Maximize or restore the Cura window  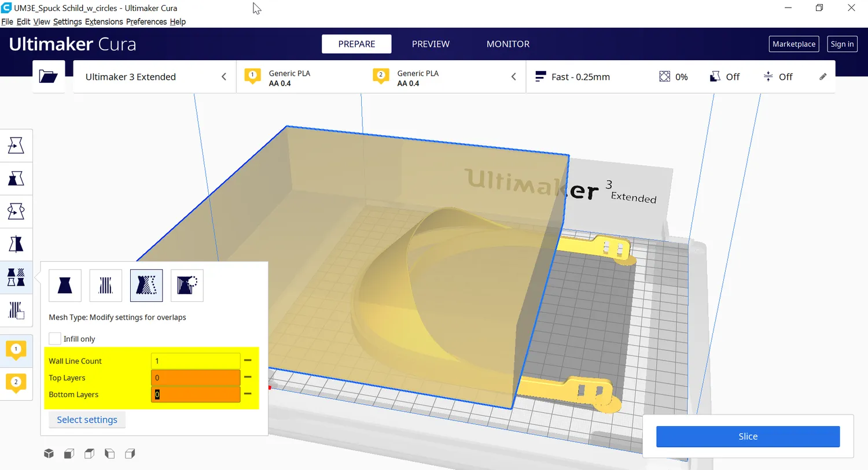(x=819, y=8)
